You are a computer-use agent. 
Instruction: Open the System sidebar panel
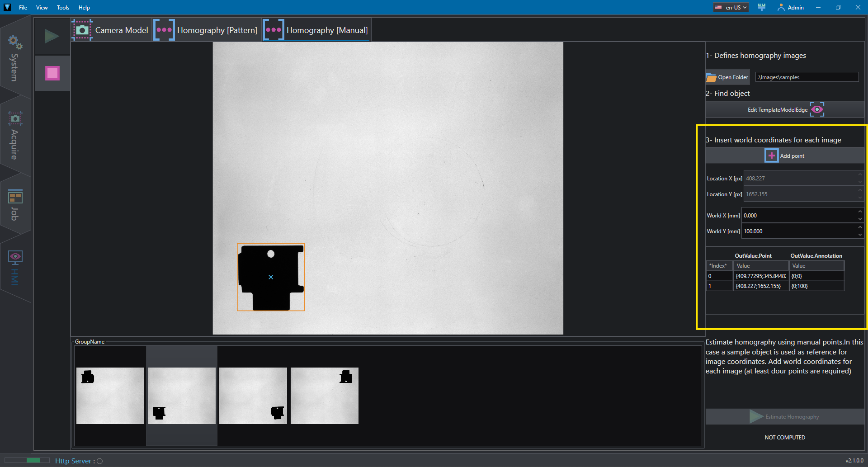15,58
